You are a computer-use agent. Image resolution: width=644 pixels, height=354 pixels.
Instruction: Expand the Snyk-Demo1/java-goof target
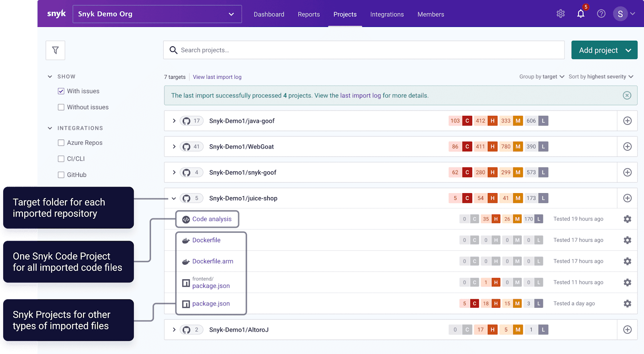coord(174,121)
